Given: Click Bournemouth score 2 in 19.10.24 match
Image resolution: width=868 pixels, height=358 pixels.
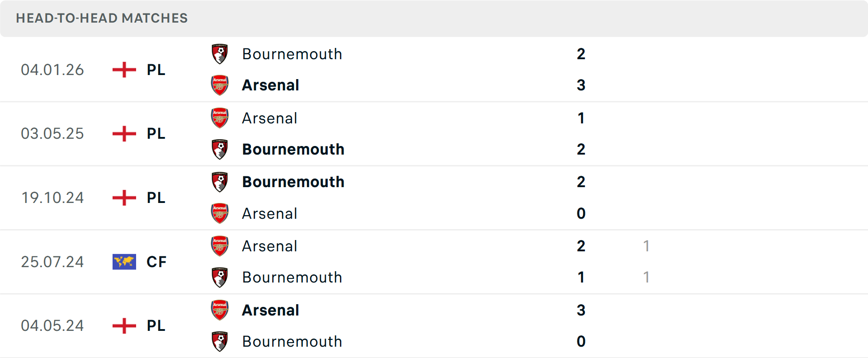Looking at the screenshot, I should 581,182.
